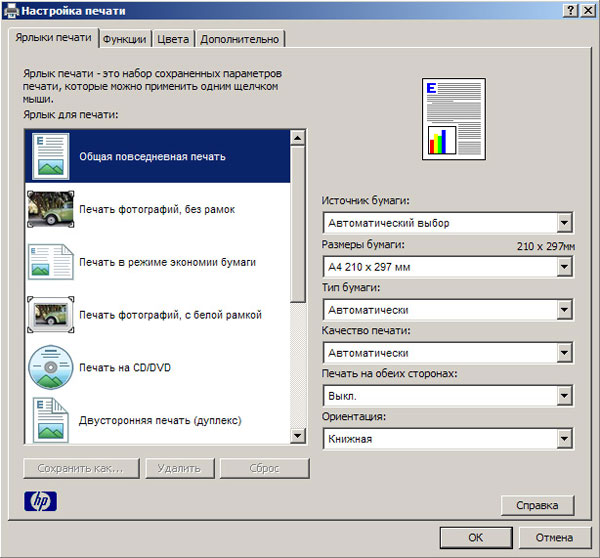Screen dimensions: 600x558
Task: Click the Сброс button
Action: pos(264,468)
